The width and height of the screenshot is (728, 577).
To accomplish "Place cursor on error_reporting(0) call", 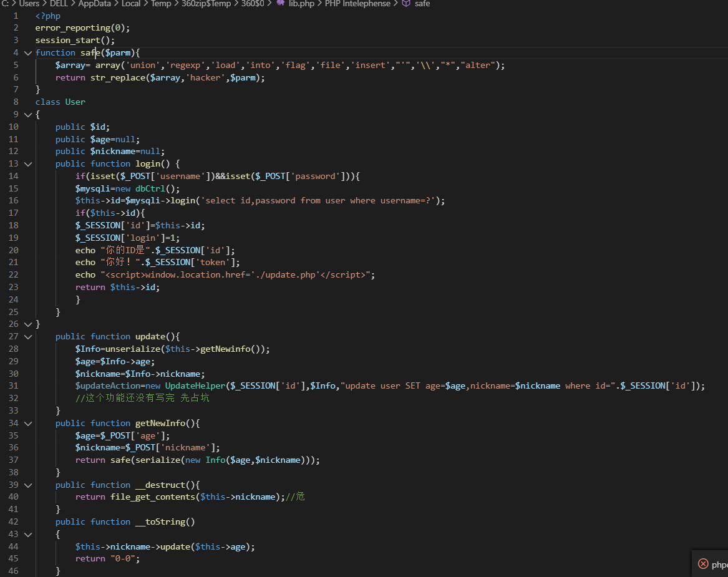I will tap(82, 28).
